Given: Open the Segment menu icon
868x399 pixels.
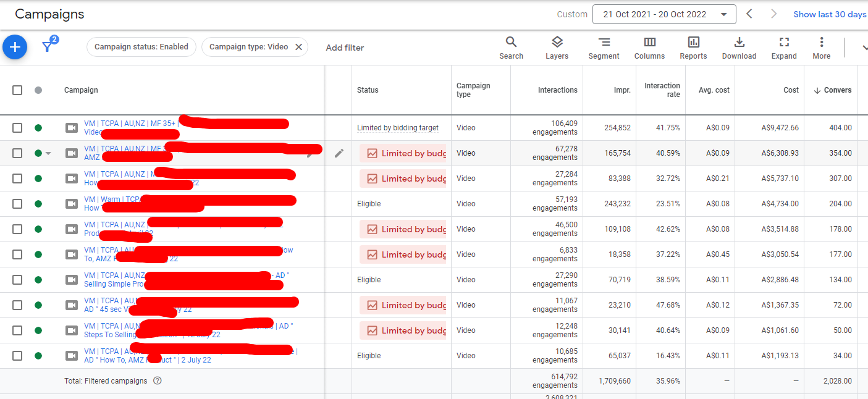Looking at the screenshot, I should 604,48.
